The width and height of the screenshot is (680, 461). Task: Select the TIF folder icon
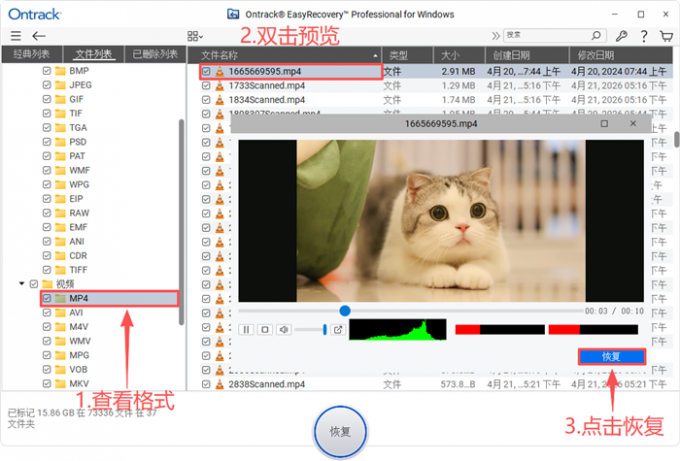coord(60,114)
